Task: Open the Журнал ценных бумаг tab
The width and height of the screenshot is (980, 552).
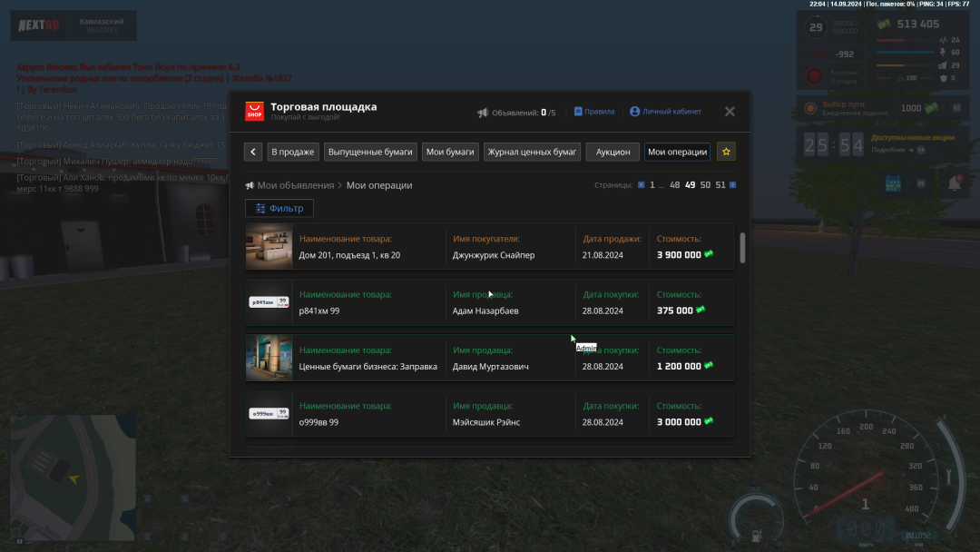Action: 532,152
